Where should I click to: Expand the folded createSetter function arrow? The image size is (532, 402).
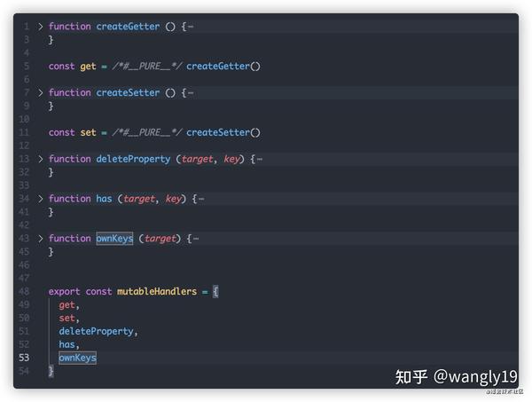(41, 93)
